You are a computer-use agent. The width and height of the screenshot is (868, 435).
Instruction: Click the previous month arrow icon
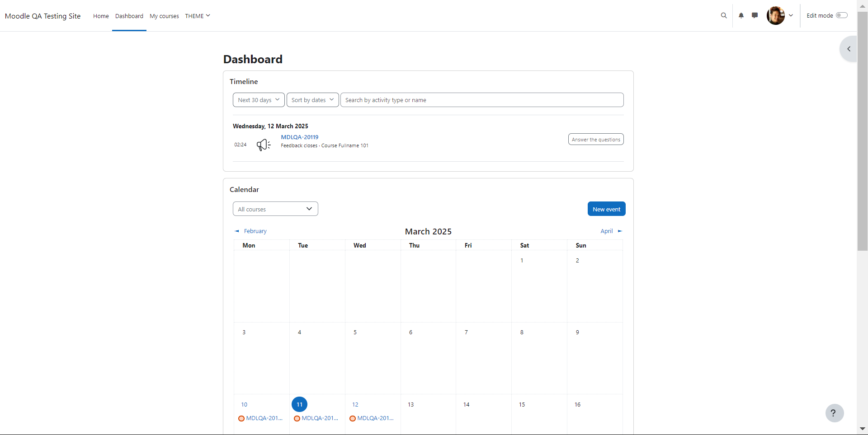pos(236,231)
